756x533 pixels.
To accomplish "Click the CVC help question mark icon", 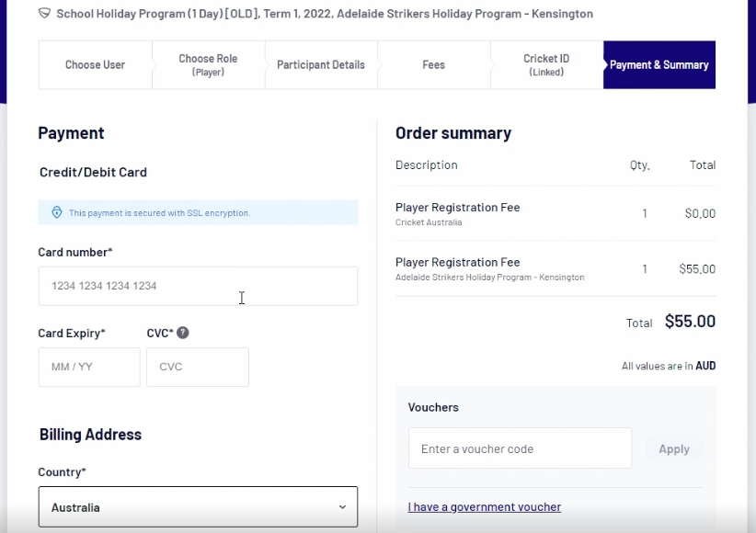I will point(182,333).
